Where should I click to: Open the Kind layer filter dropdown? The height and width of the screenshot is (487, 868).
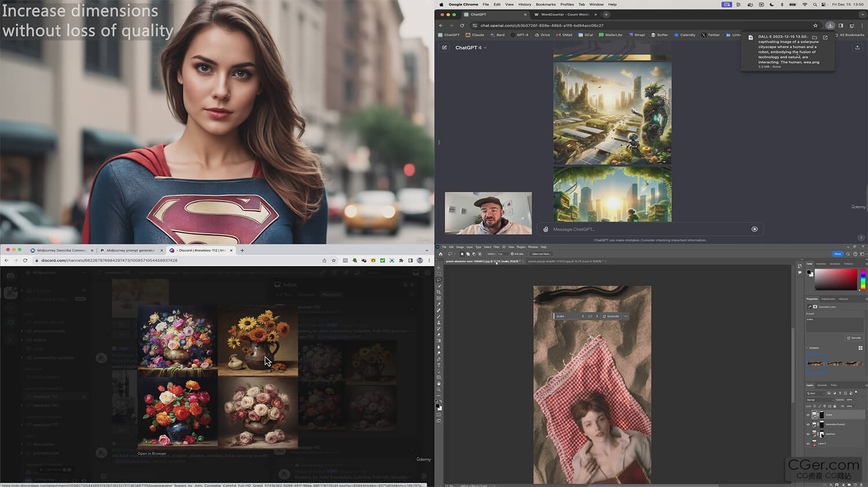click(815, 393)
